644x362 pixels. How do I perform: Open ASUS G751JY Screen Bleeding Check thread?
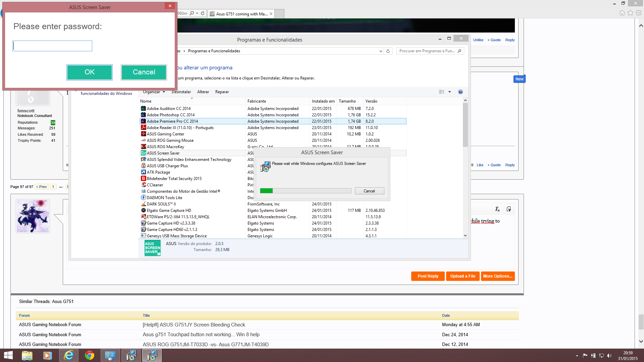194,325
